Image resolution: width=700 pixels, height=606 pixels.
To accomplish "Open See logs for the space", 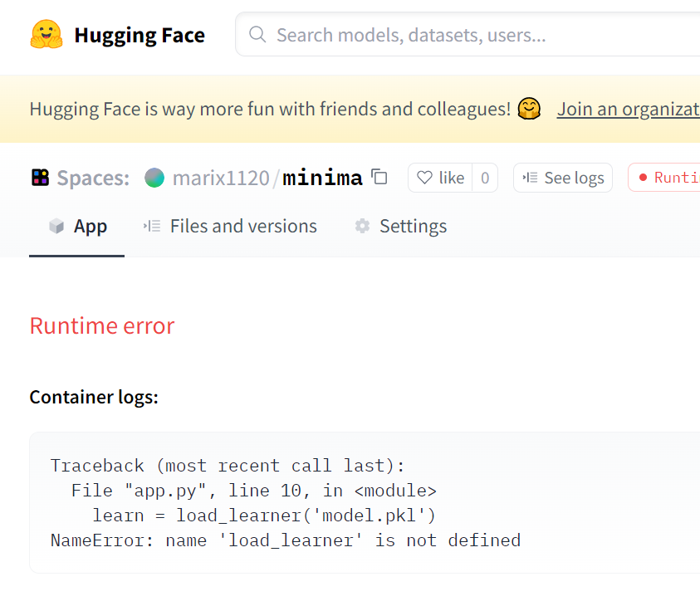I will click(x=563, y=178).
